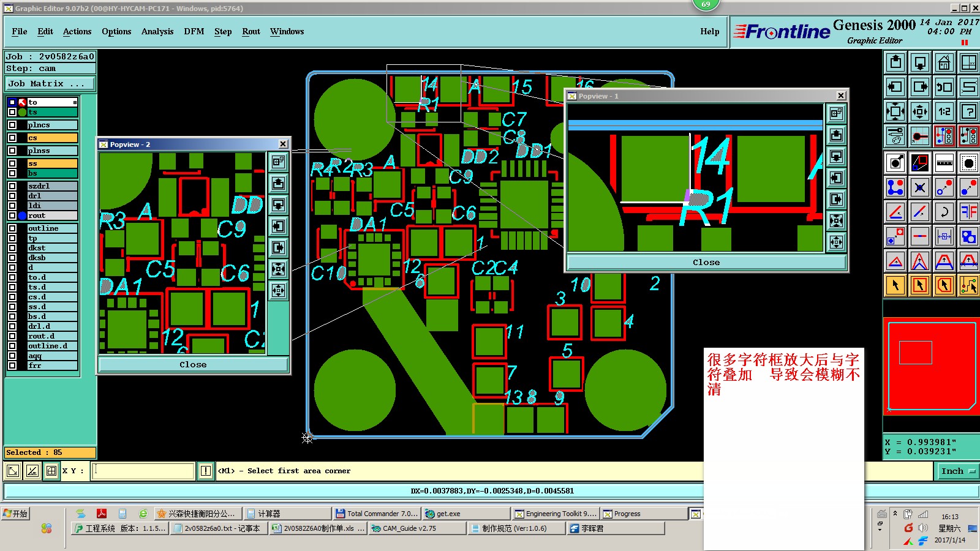The height and width of the screenshot is (551, 980).
Task: Click the exclamation mark icon beside XY field
Action: [206, 471]
